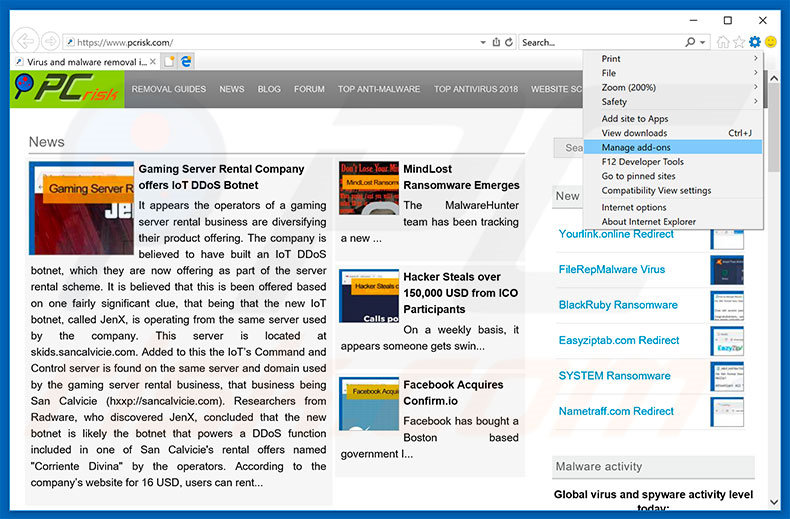Open Yourlink.online Redirect link

pos(616,234)
